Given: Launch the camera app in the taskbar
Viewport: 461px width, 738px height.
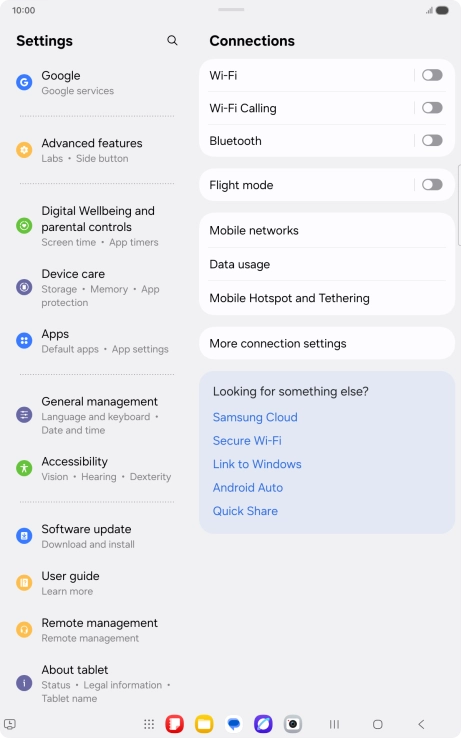Looking at the screenshot, I should click(x=292, y=724).
